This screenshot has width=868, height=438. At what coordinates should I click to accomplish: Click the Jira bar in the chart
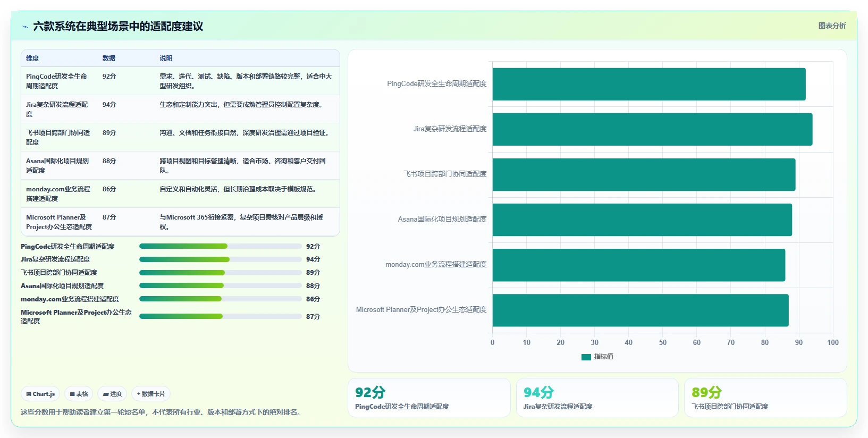click(652, 129)
